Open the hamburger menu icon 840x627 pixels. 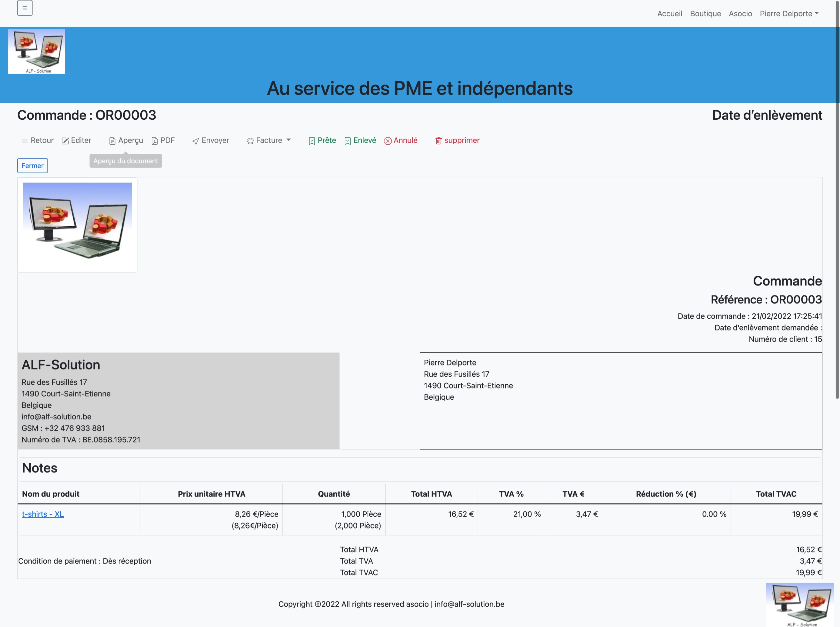coord(25,8)
